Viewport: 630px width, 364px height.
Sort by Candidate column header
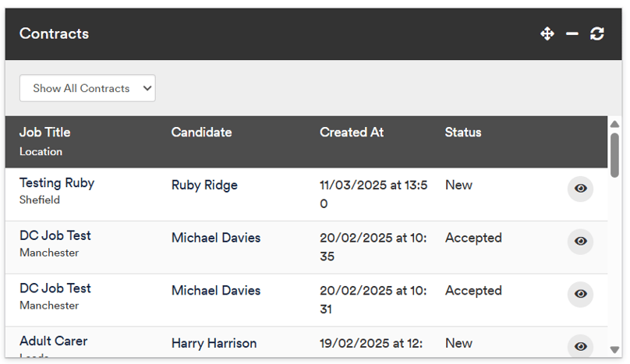coord(201,133)
